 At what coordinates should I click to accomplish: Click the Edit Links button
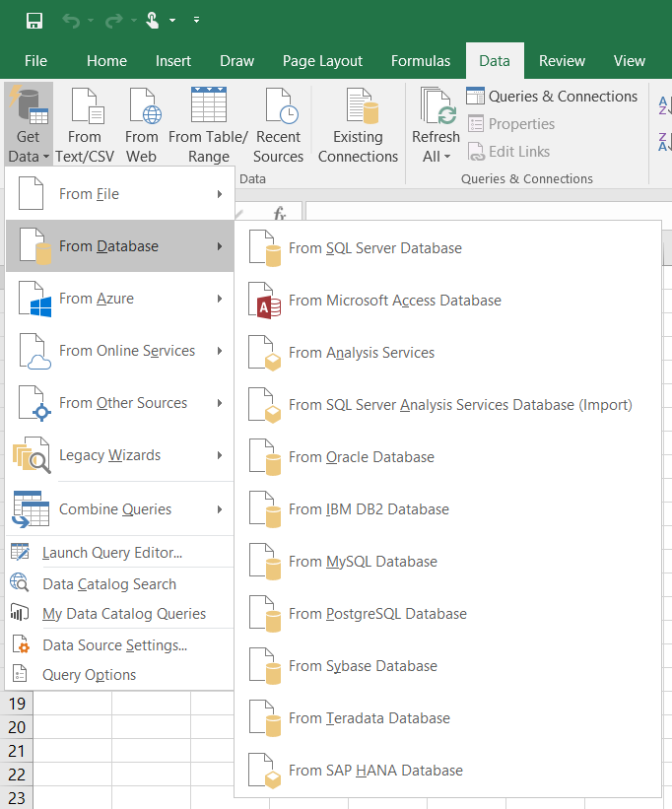point(508,152)
